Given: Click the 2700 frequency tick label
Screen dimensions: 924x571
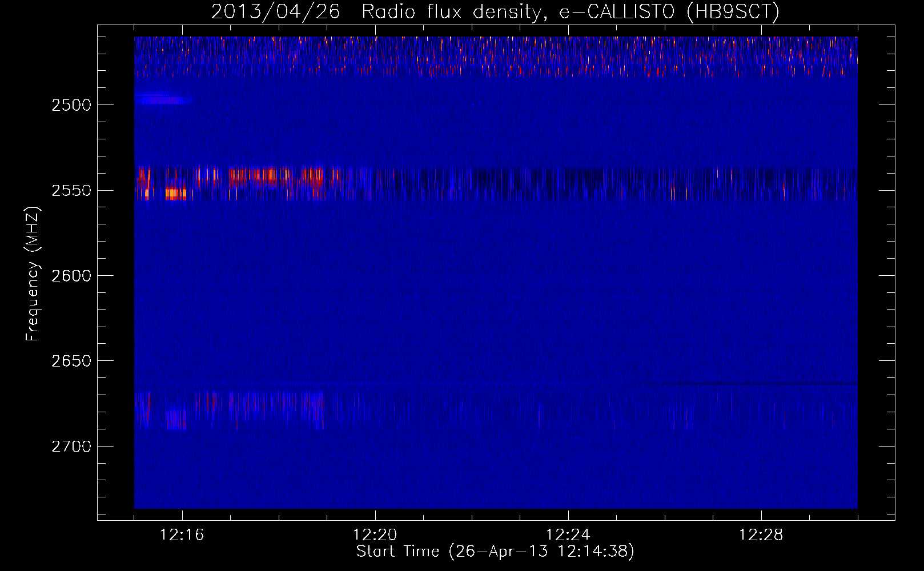Looking at the screenshot, I should [71, 446].
